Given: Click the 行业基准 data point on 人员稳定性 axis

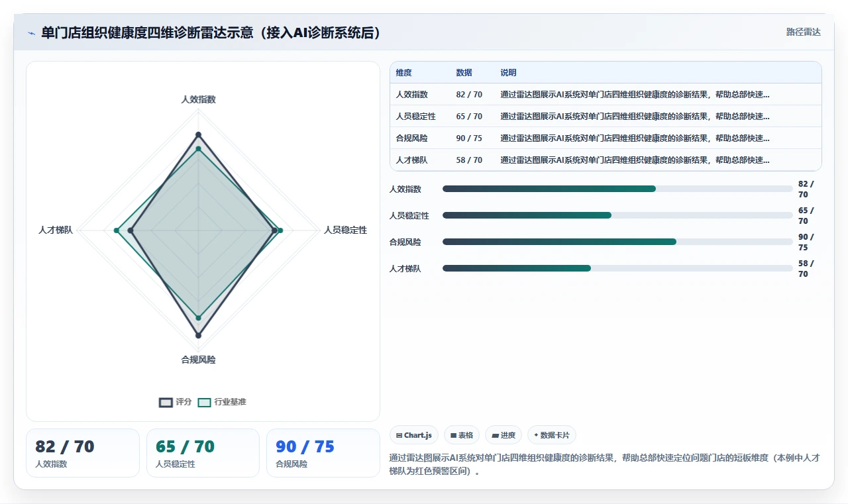Looking at the screenshot, I should 280,230.
